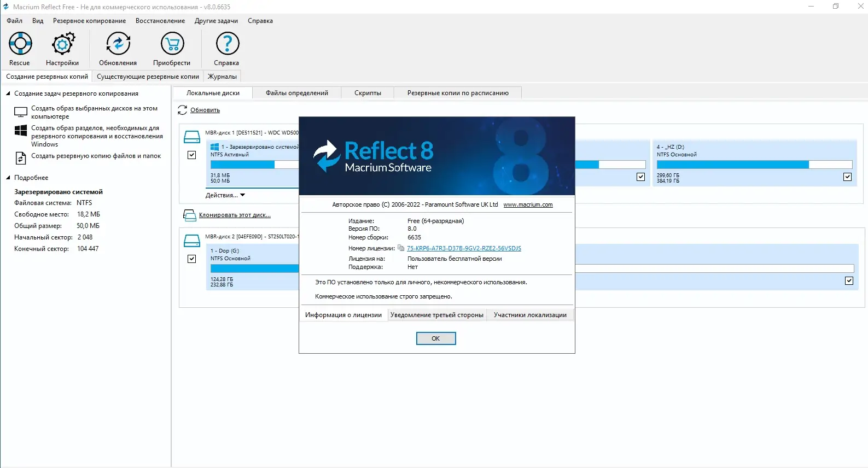
Task: Click the _HZ (D:) partition usage bar
Action: pyautogui.click(x=754, y=165)
